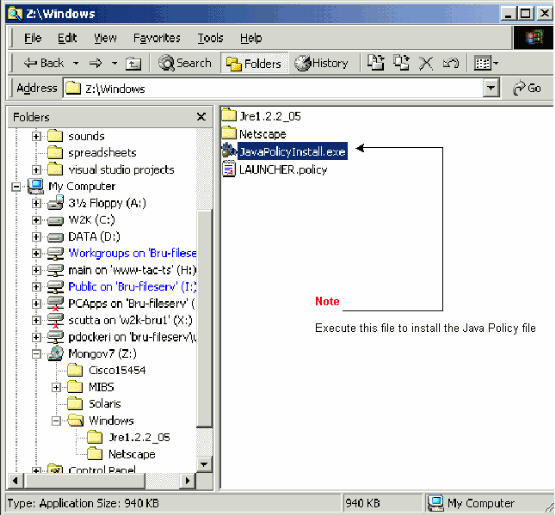The height and width of the screenshot is (515, 555).
Task: Collapse the Windows folder node
Action: coord(56,421)
